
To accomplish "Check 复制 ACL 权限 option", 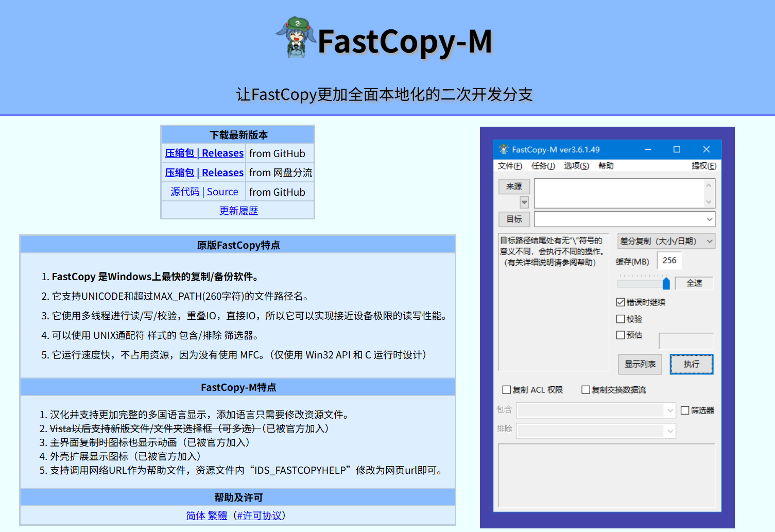I will (507, 390).
